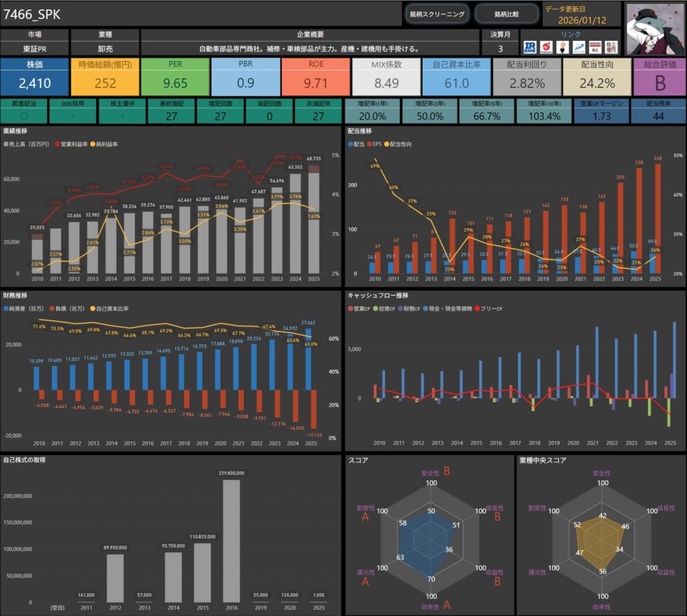The image size is (687, 616).
Task: Click the red-banner 株式 link icon
Action: click(594, 47)
